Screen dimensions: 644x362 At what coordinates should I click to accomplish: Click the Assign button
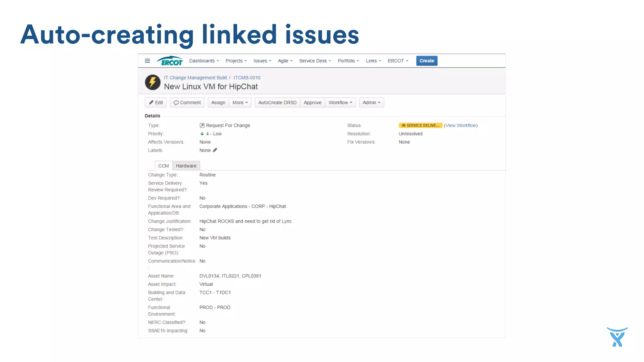[x=218, y=102]
